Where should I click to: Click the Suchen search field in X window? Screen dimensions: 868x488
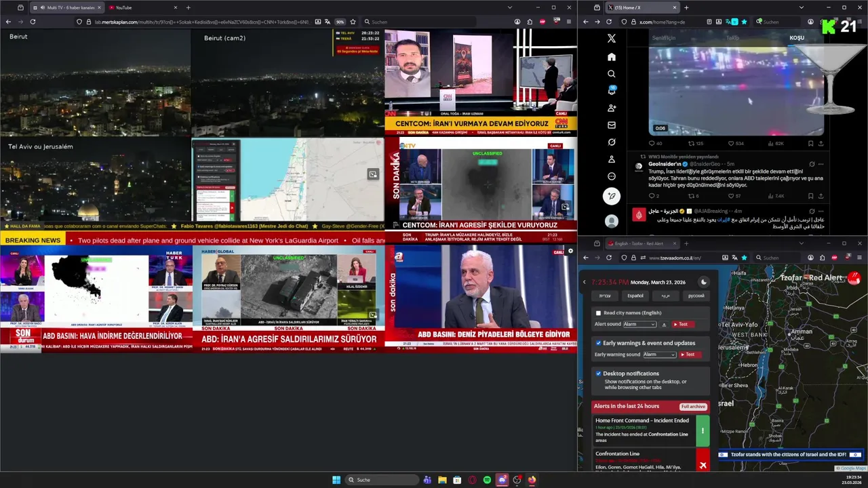[x=778, y=22]
